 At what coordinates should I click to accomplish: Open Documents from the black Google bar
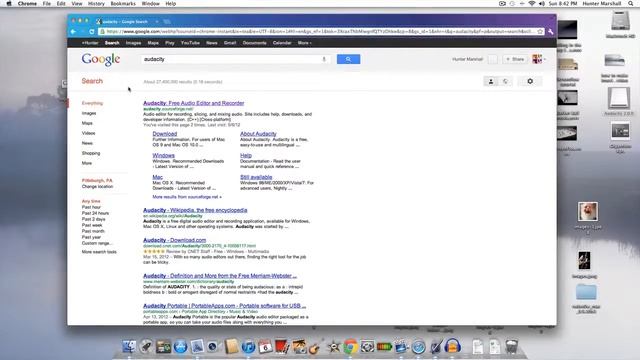click(254, 43)
